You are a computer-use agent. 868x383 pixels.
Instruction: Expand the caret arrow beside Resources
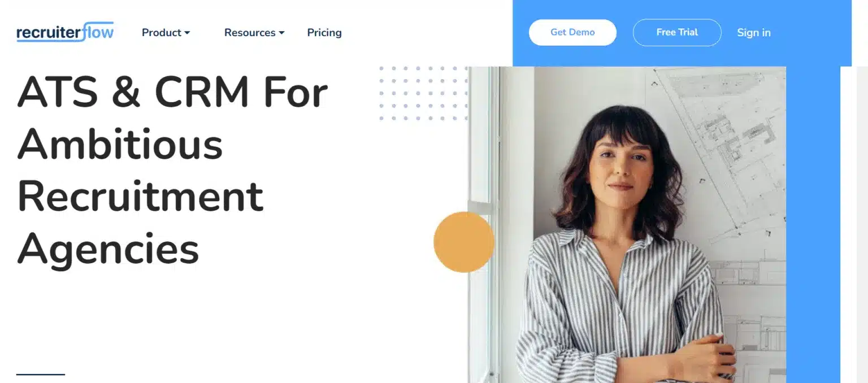coord(281,33)
